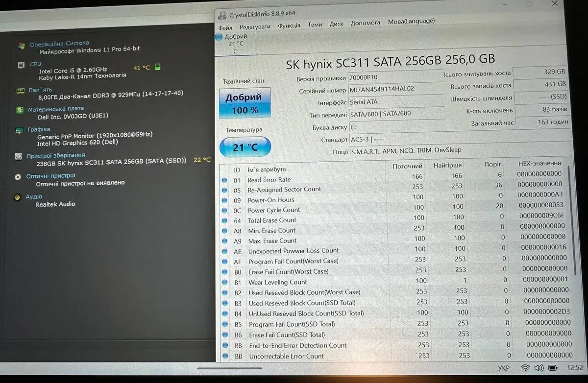Click the Graphics monitor icon
588x383 pixels.
19,130
